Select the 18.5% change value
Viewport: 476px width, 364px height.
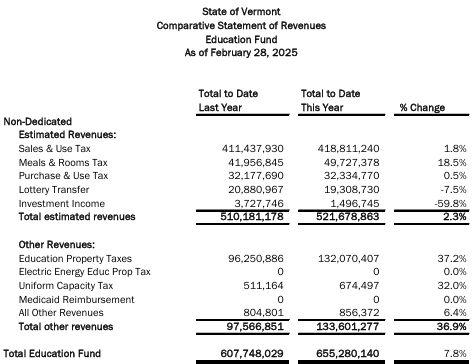[452, 163]
